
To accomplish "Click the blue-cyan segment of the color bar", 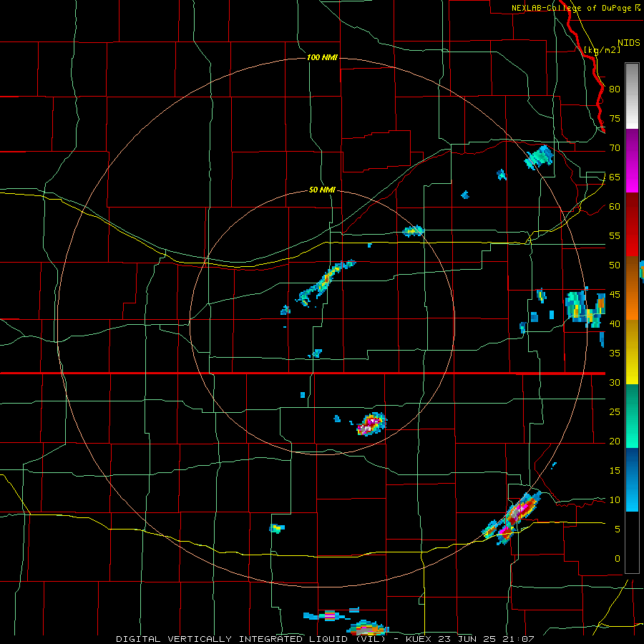I will point(632,479).
